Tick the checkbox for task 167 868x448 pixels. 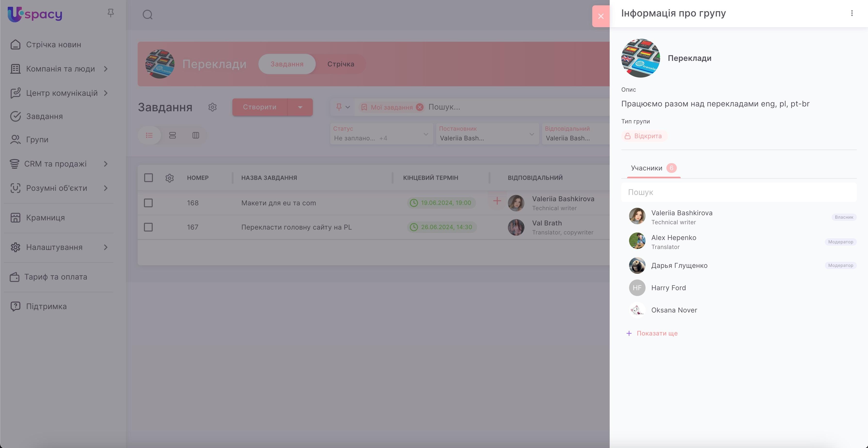148,227
